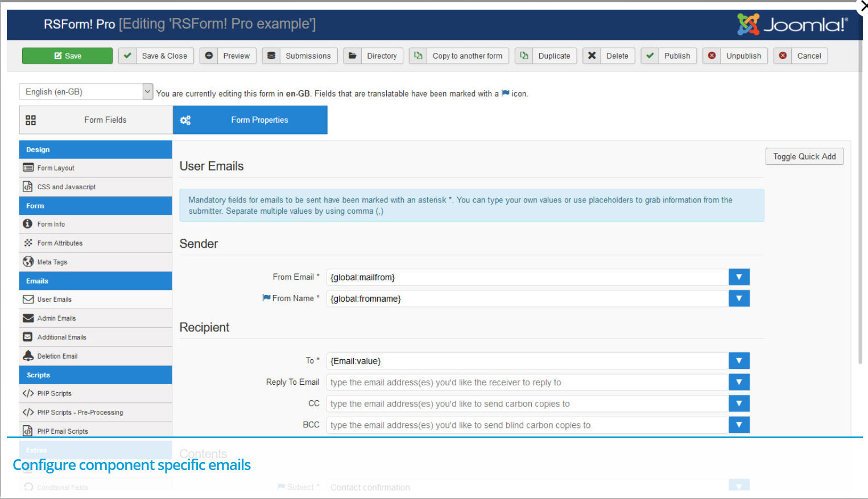Select the Meta Tags menu entry
Image resolution: width=868 pixels, height=499 pixels.
tap(96, 262)
